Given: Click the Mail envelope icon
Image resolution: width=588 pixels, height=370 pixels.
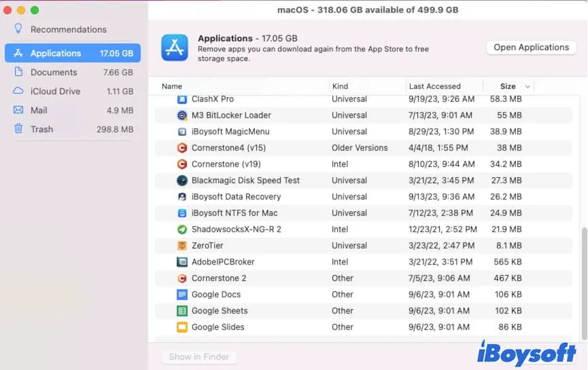Looking at the screenshot, I should [x=18, y=110].
